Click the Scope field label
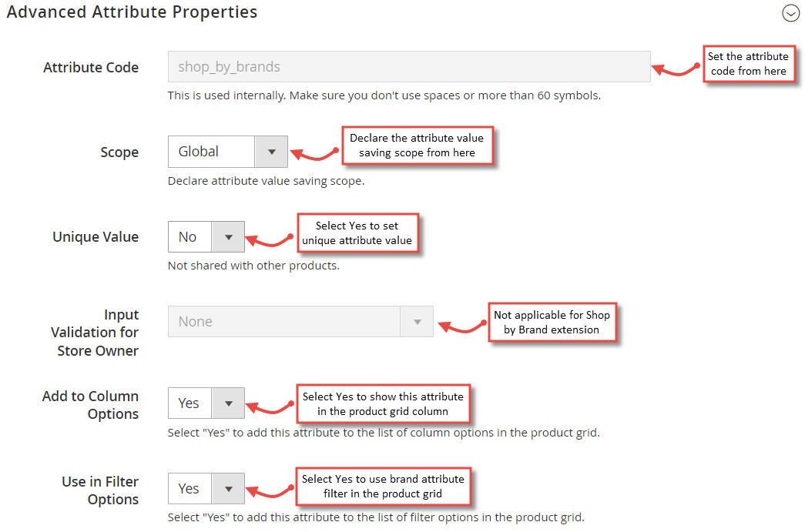 click(119, 152)
